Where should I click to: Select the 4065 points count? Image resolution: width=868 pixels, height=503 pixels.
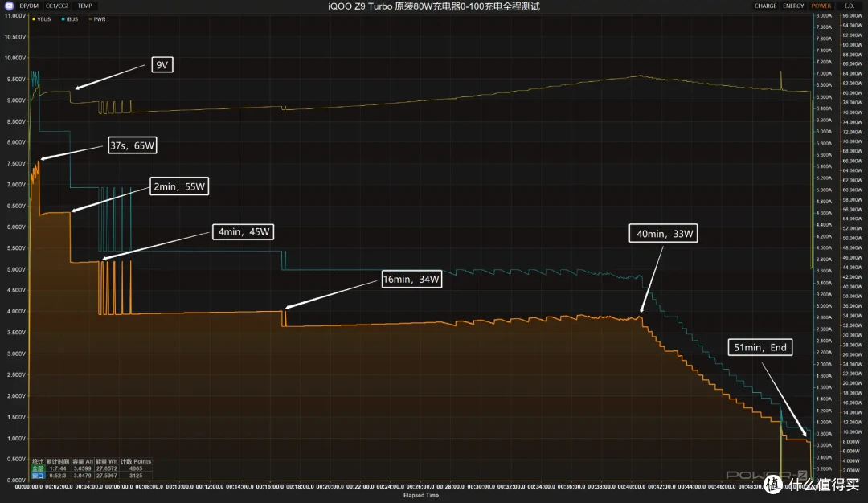pyautogui.click(x=136, y=468)
